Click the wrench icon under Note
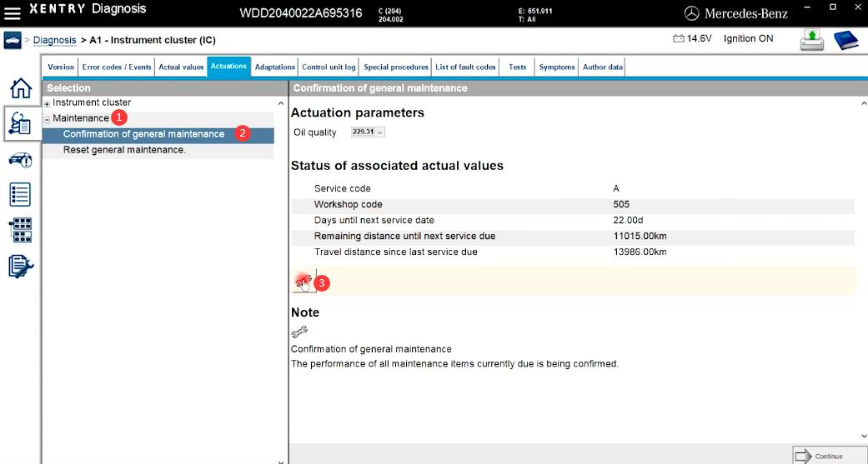The image size is (868, 464). point(299,332)
